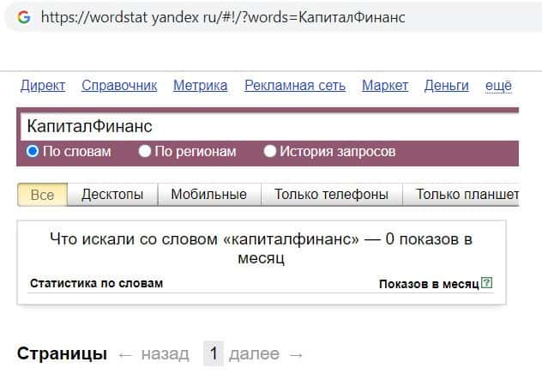Click the help question mark icon

tap(487, 283)
